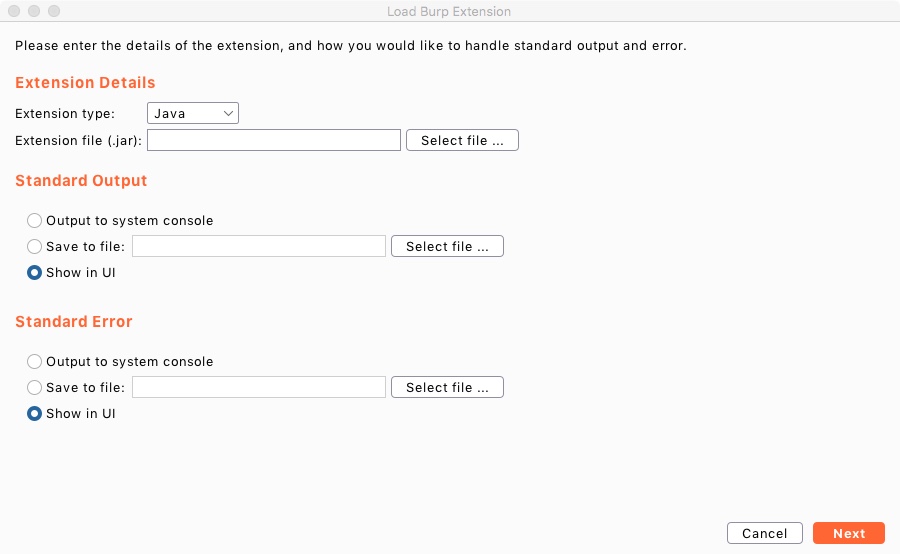Image resolution: width=900 pixels, height=554 pixels.
Task: Select Show in UI under Standard Output
Action: coord(34,273)
